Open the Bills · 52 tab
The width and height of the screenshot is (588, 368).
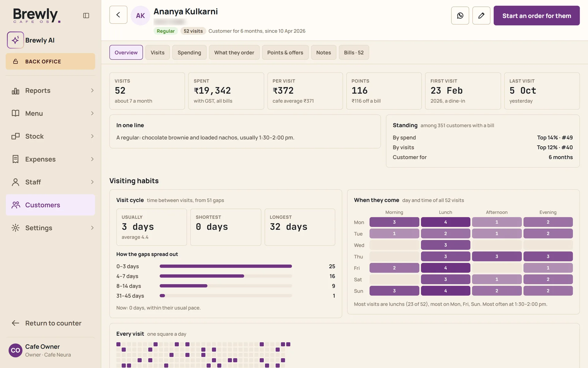point(354,52)
